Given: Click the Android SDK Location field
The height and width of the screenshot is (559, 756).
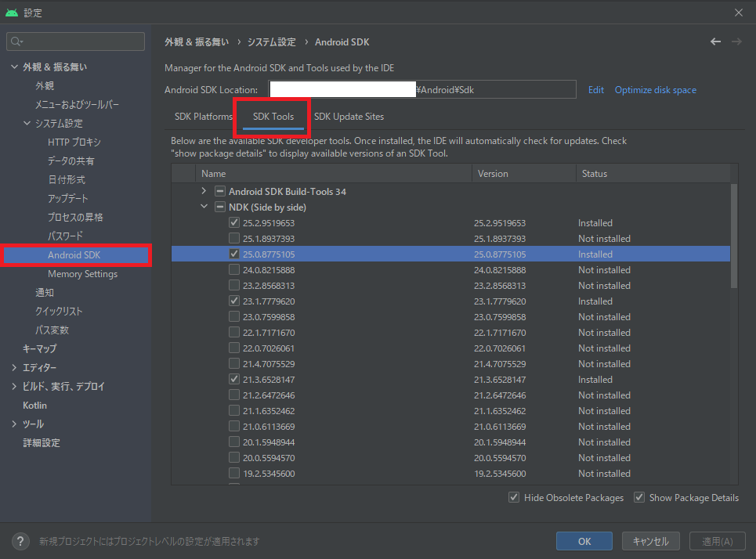Looking at the screenshot, I should point(422,89).
